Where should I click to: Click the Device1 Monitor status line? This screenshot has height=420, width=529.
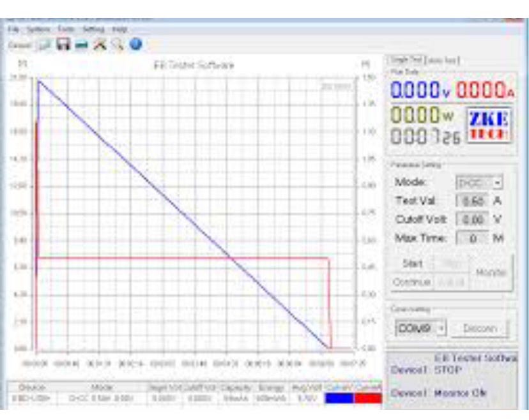point(438,393)
